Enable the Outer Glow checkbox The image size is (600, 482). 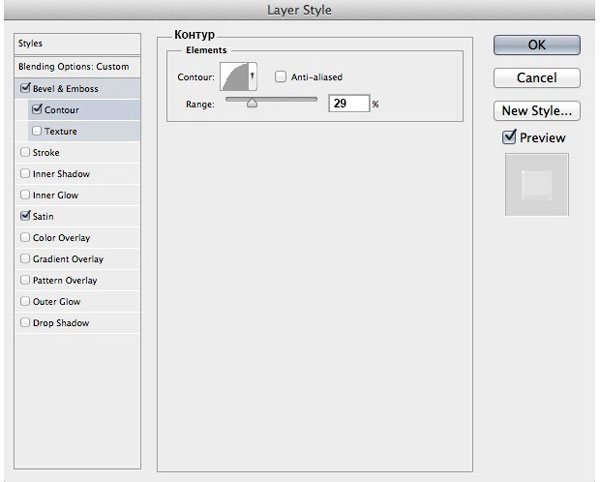click(x=25, y=301)
